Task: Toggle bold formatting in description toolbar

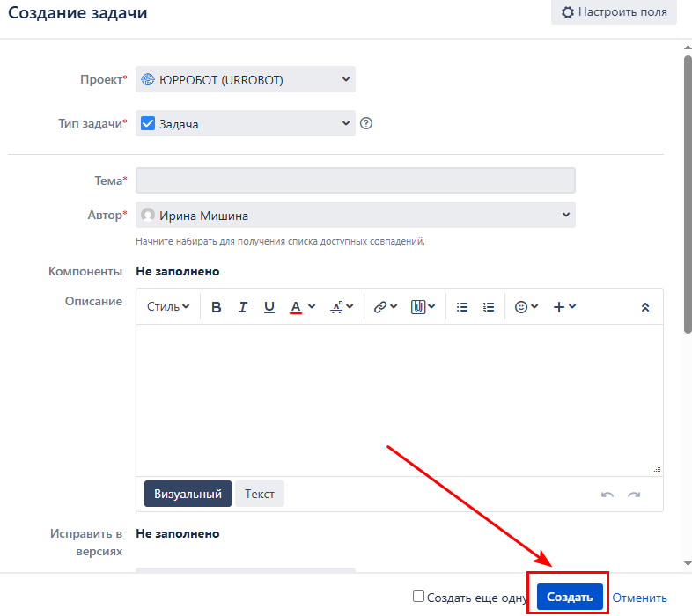Action: (x=216, y=307)
